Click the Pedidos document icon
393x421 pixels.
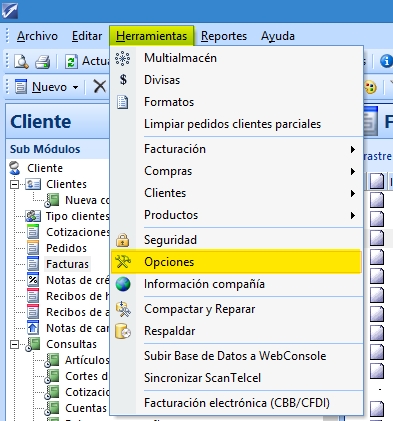(33, 248)
